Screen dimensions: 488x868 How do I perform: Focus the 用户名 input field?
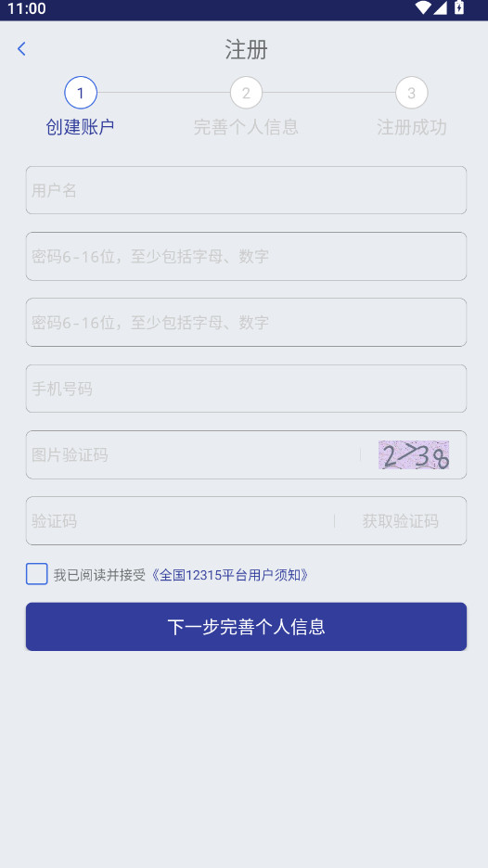pos(246,190)
